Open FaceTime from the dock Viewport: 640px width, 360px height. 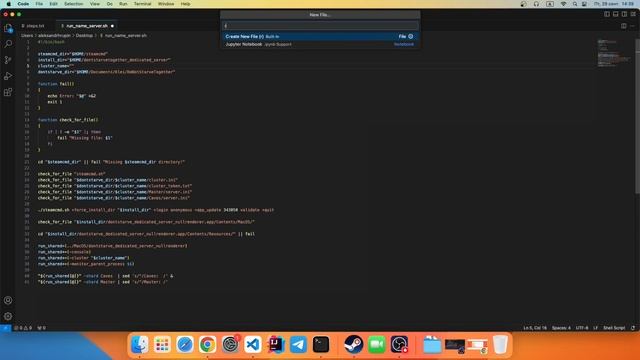pyautogui.click(x=376, y=344)
